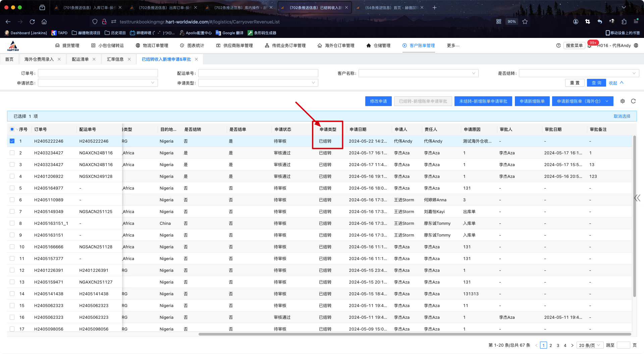Reload the page with browser refresh icon
The height and width of the screenshot is (354, 644).
[x=32, y=22]
